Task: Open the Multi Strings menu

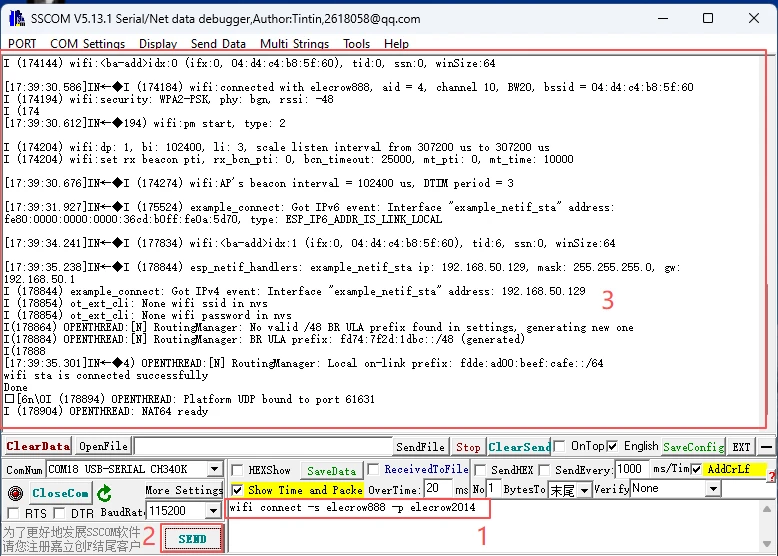Action: [294, 43]
